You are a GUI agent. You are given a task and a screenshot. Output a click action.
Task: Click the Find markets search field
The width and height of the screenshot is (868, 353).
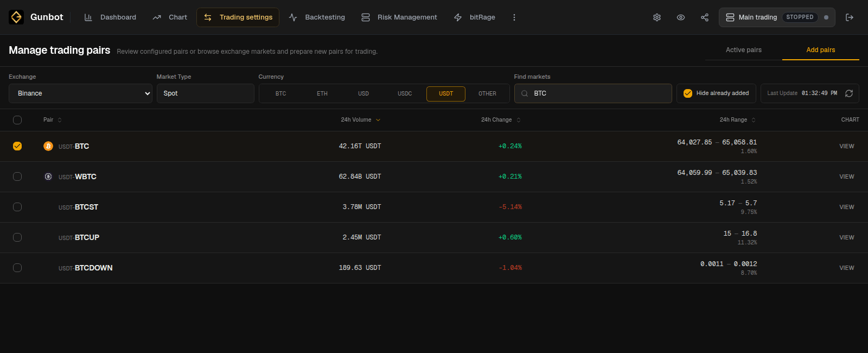point(593,93)
